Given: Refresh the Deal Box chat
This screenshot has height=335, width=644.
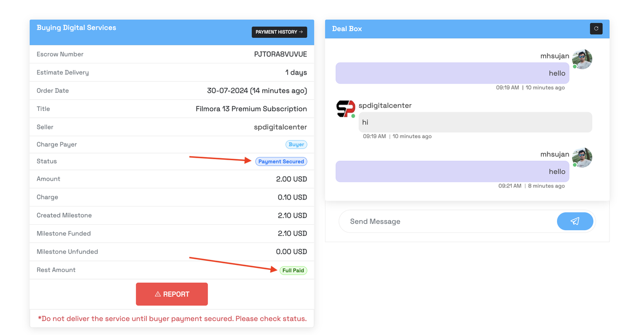Looking at the screenshot, I should (x=596, y=29).
